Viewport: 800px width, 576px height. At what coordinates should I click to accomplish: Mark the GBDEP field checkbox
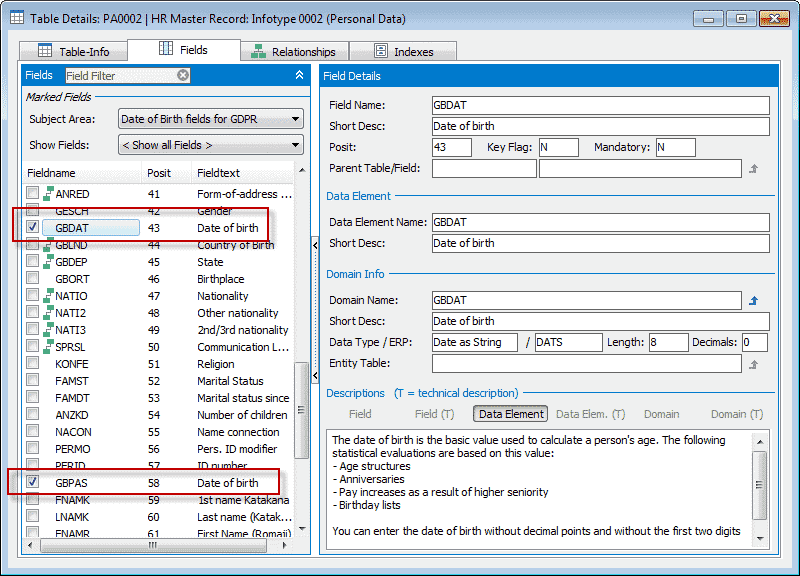(x=33, y=261)
